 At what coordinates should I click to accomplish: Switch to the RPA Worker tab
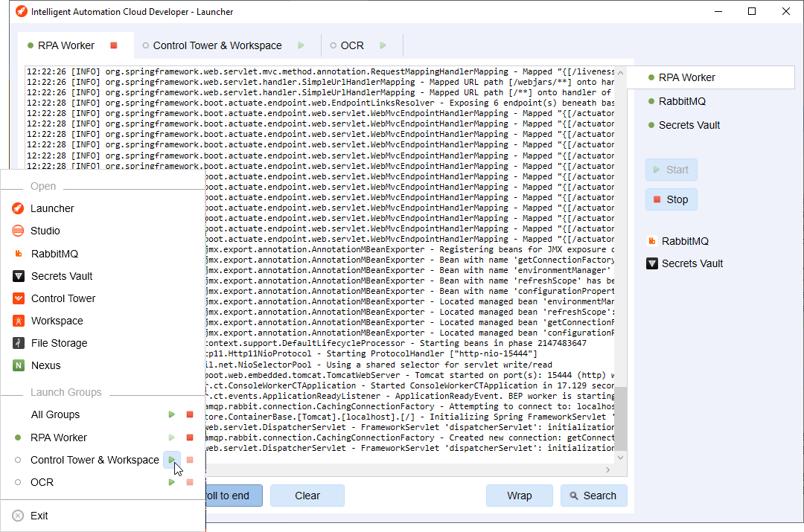click(x=66, y=45)
